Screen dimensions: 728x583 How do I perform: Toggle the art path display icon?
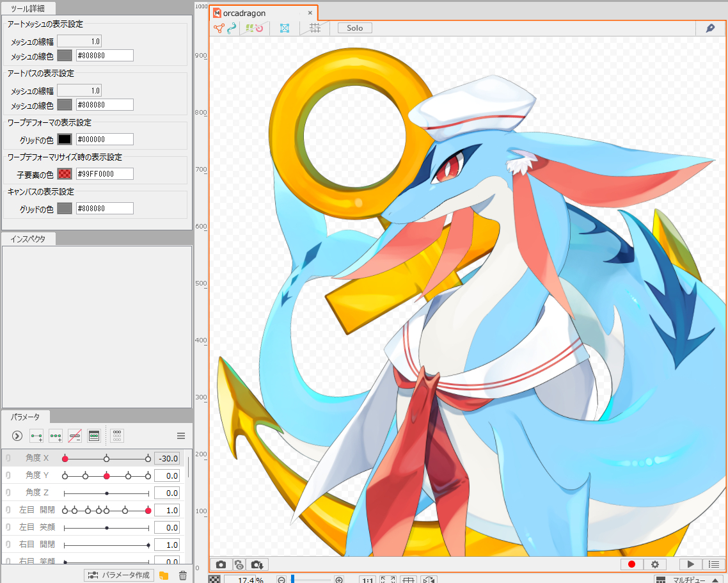(x=232, y=28)
